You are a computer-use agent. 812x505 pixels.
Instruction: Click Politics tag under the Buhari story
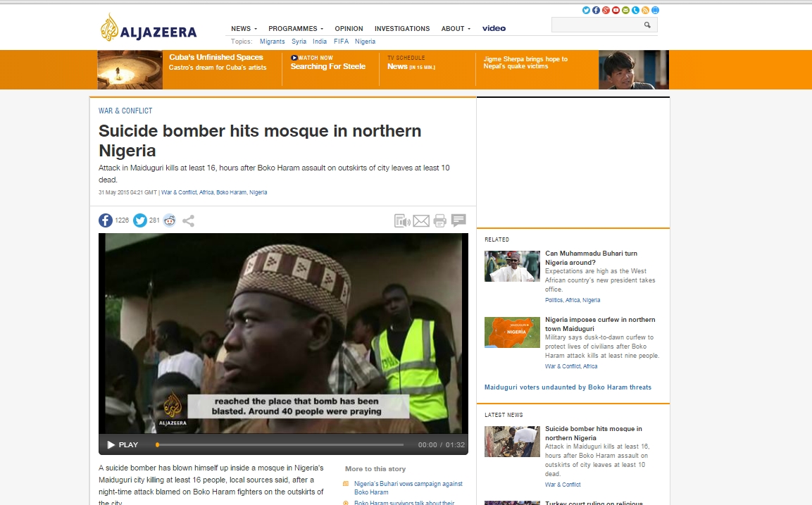coord(554,300)
